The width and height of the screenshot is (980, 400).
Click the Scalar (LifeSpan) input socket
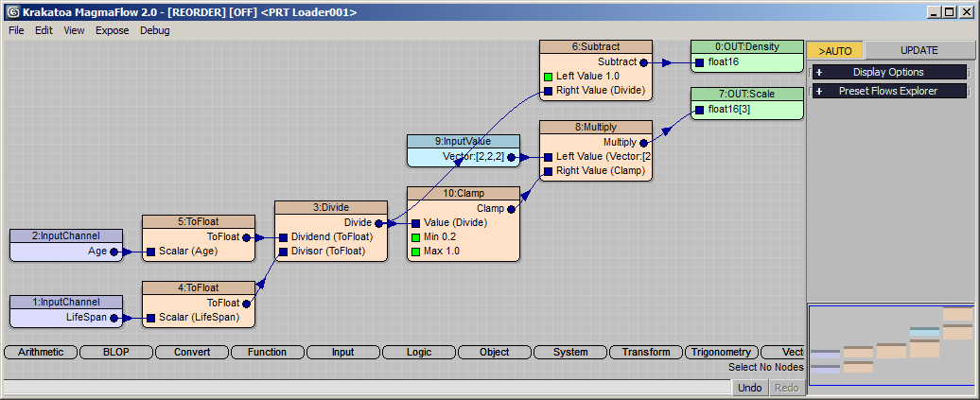(x=150, y=318)
